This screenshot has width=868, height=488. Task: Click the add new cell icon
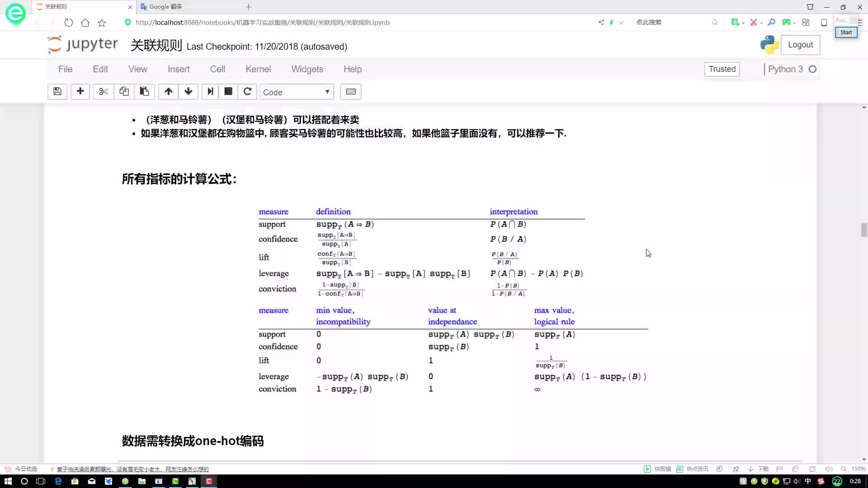[80, 92]
